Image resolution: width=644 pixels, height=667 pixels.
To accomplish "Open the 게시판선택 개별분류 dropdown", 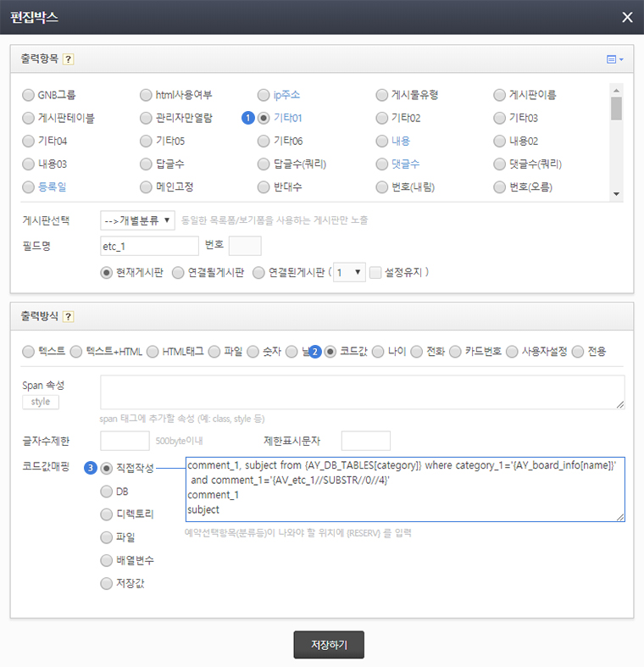I will [x=137, y=220].
